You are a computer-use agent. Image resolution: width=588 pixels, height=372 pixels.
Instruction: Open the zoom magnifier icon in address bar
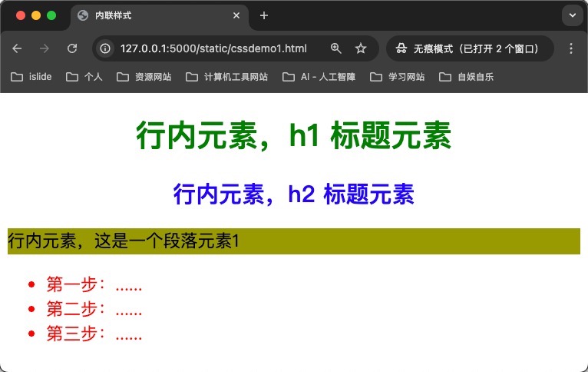point(335,48)
